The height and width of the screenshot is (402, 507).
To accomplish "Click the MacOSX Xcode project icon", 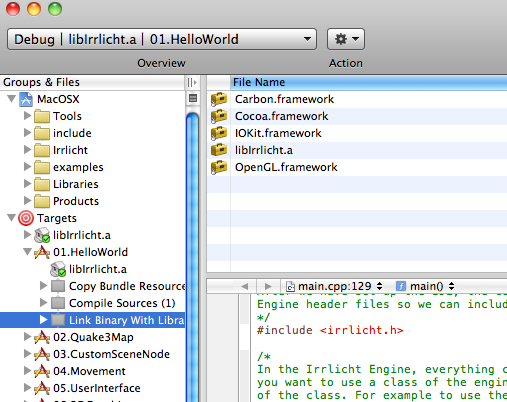I will click(x=26, y=99).
